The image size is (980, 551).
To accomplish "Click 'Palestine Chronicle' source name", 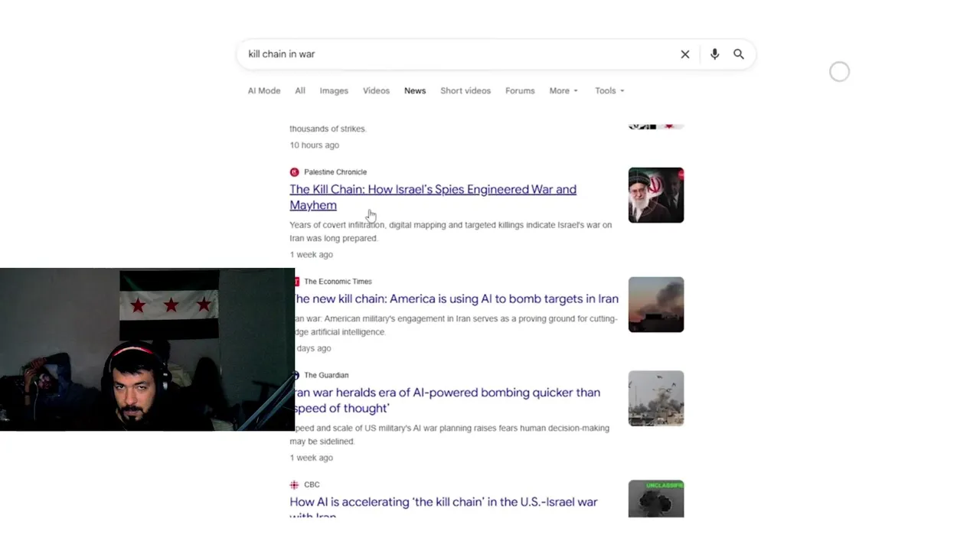I will tap(335, 172).
